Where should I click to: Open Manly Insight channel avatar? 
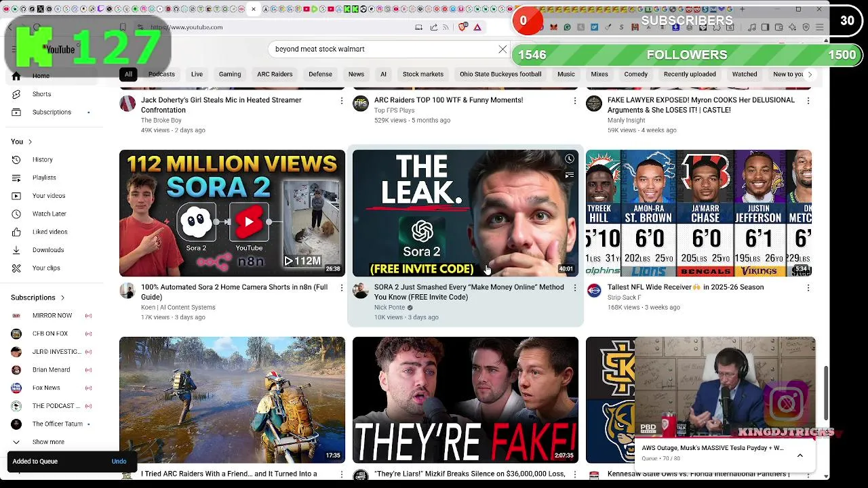594,103
